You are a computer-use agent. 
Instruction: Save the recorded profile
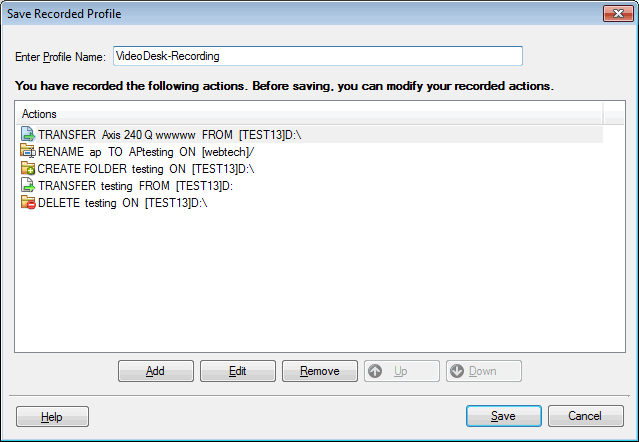(503, 416)
